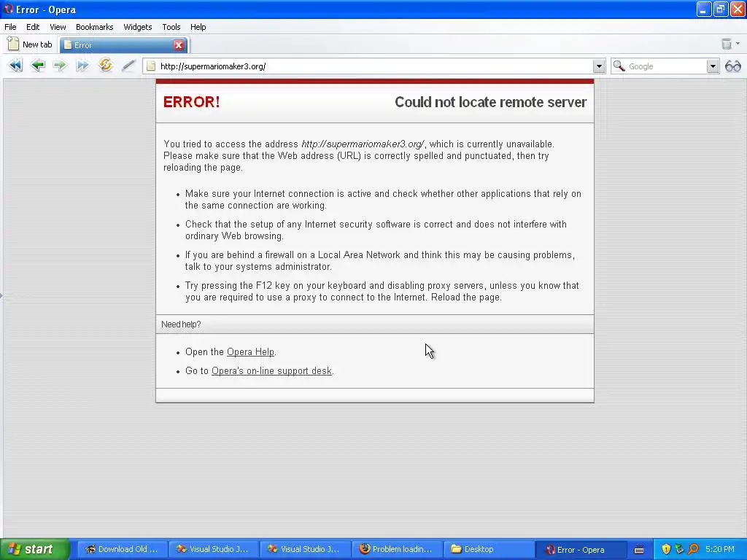Open the search engine dropdown arrow
This screenshot has height=560, width=747.
click(x=713, y=66)
